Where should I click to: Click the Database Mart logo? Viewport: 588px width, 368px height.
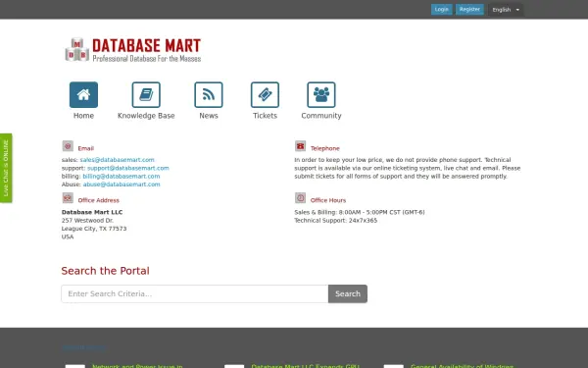133,50
